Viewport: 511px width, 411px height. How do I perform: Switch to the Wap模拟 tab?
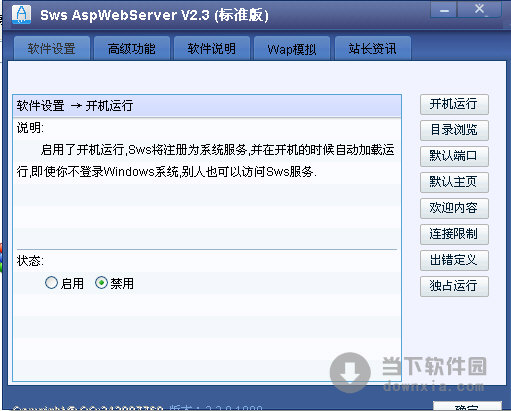tap(292, 49)
